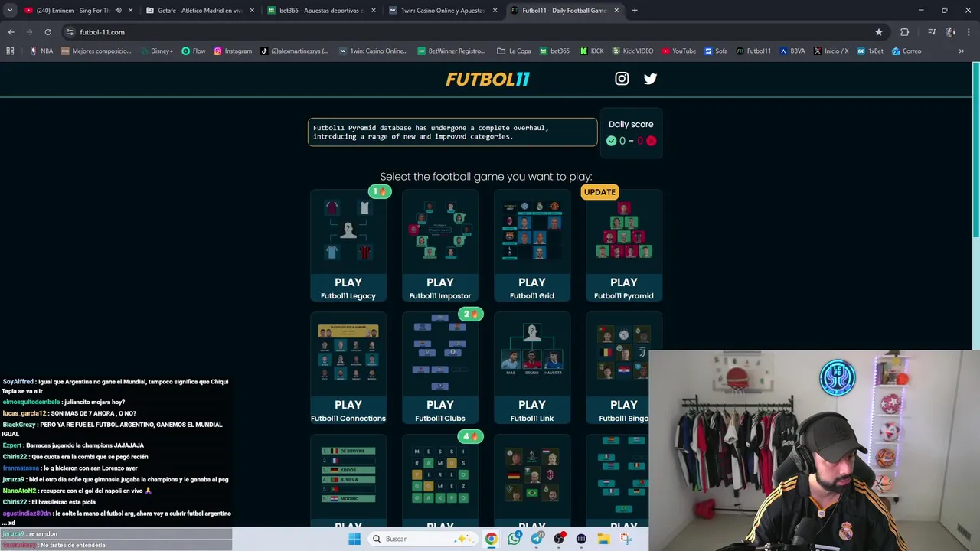Open Windows Start menu
980x551 pixels.
(x=354, y=539)
